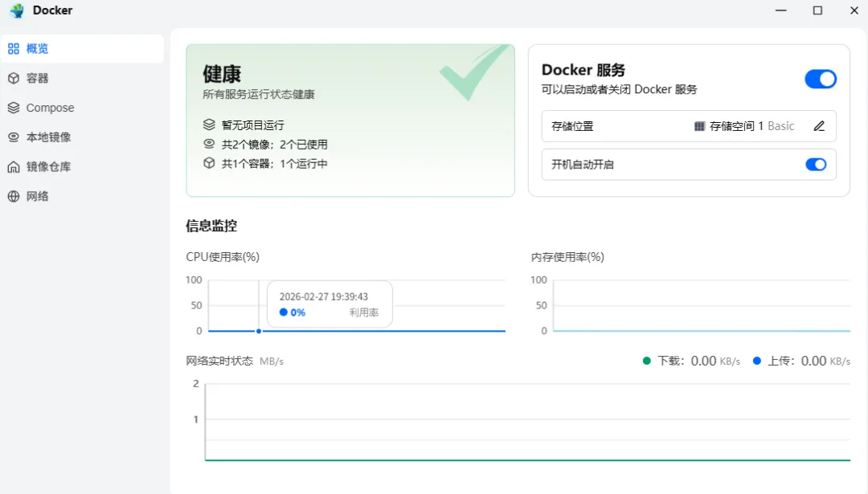The height and width of the screenshot is (494, 868).
Task: Click the 可以启动或者关闭 Docker 服务 description
Action: [x=619, y=90]
